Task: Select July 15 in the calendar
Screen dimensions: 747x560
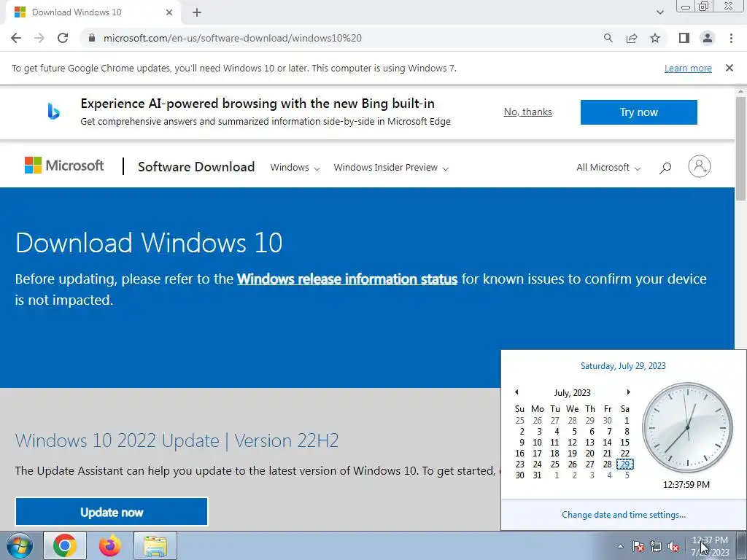Action: [x=625, y=443]
